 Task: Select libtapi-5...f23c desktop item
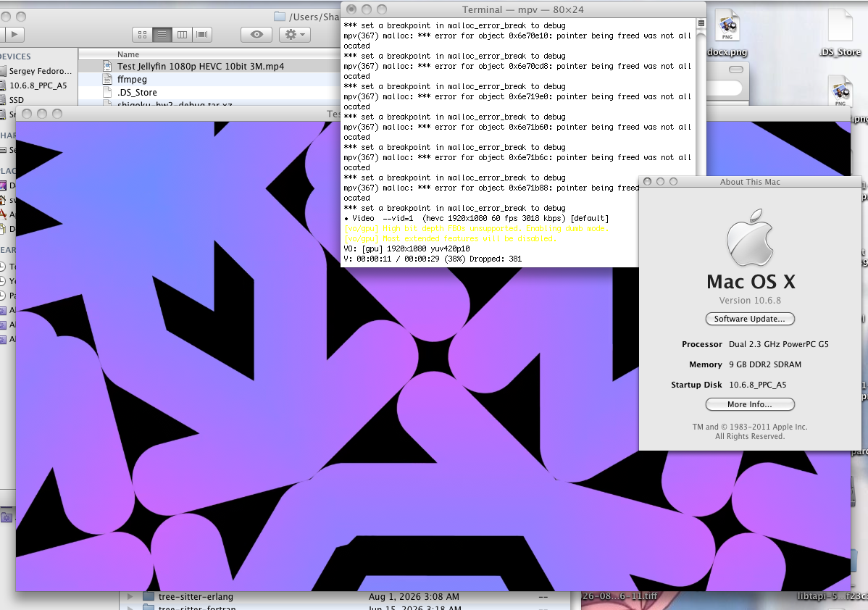832,596
